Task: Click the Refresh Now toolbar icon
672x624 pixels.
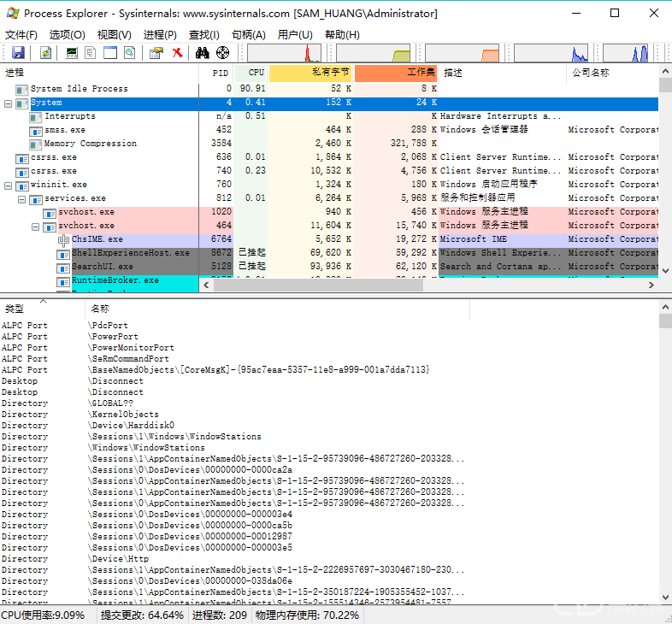Action: [x=45, y=53]
